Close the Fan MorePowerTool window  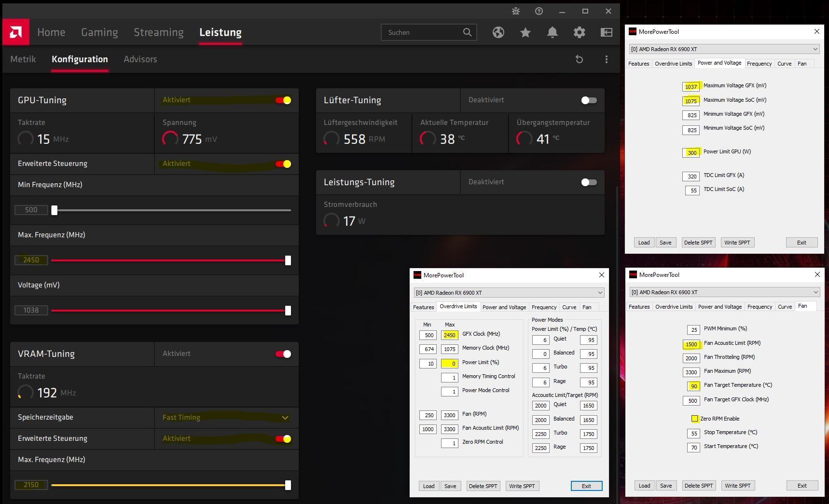tap(817, 274)
